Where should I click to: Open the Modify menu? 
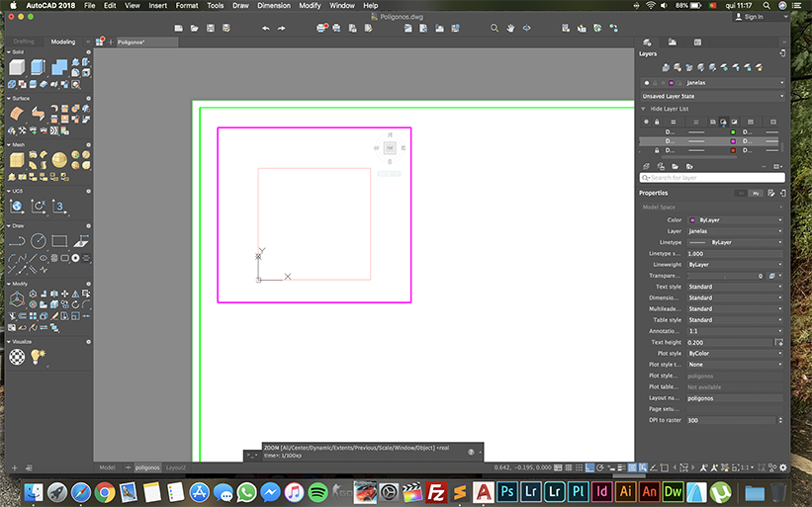[310, 6]
